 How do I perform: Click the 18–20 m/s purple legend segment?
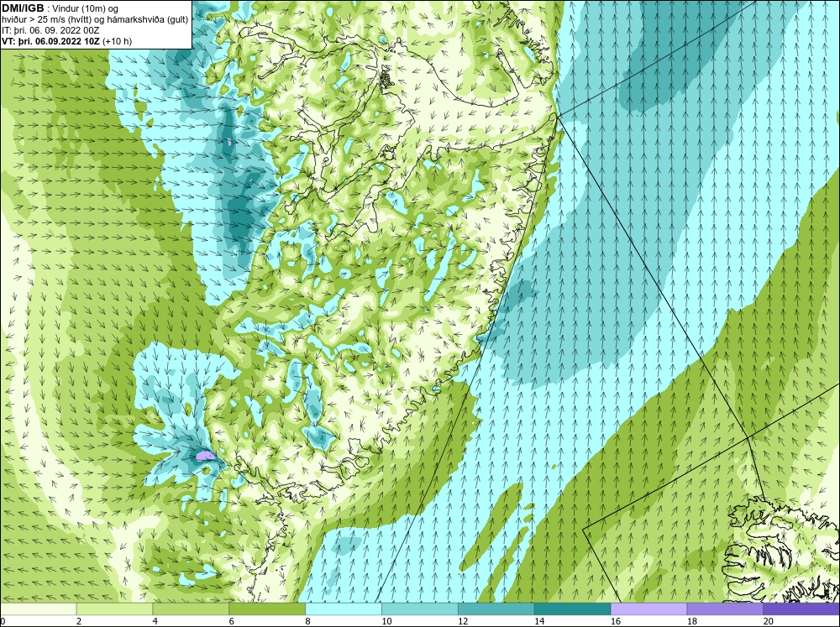click(726, 609)
